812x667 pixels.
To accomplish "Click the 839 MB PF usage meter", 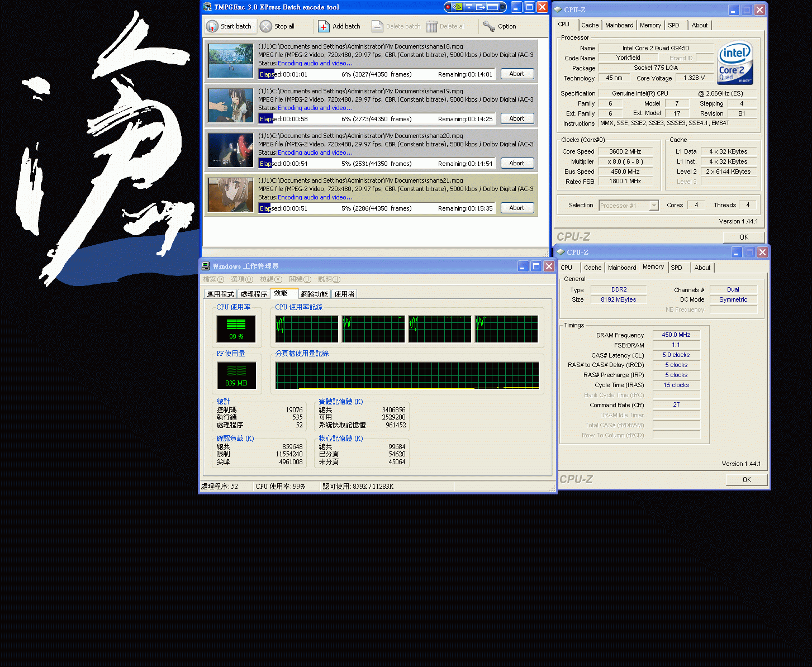I will (x=236, y=375).
